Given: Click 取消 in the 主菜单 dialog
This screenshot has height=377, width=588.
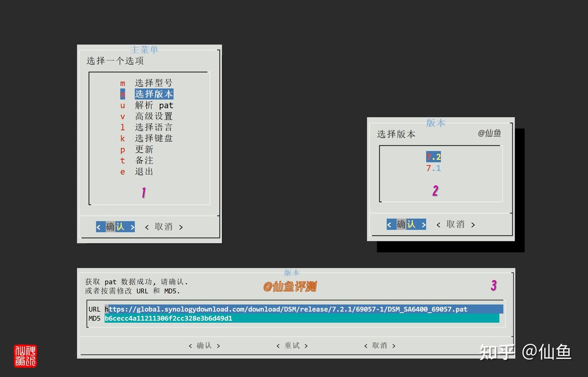Looking at the screenshot, I should 164,227.
